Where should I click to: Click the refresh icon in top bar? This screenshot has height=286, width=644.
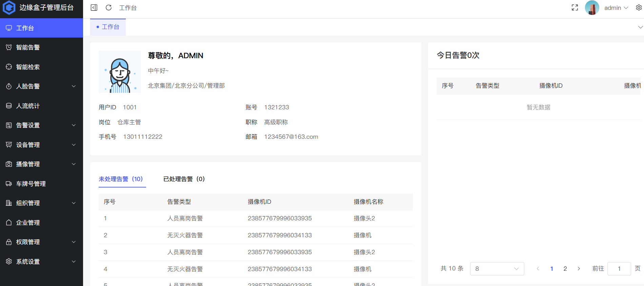click(x=108, y=7)
